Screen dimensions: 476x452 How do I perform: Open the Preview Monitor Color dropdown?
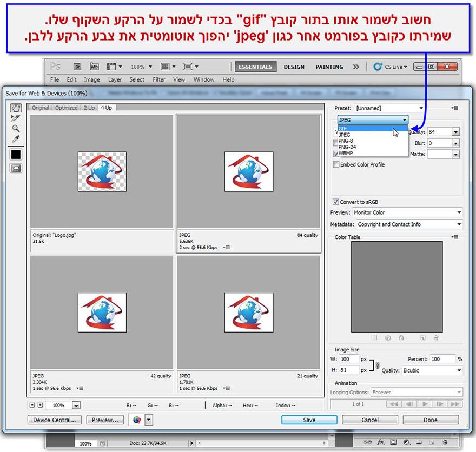[x=407, y=212]
